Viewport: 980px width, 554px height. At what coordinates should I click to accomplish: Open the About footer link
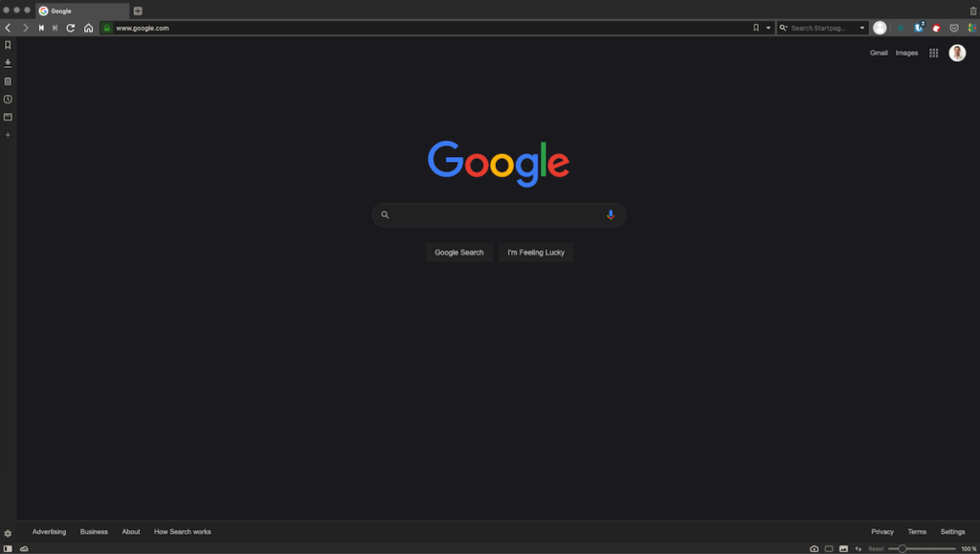coord(130,532)
